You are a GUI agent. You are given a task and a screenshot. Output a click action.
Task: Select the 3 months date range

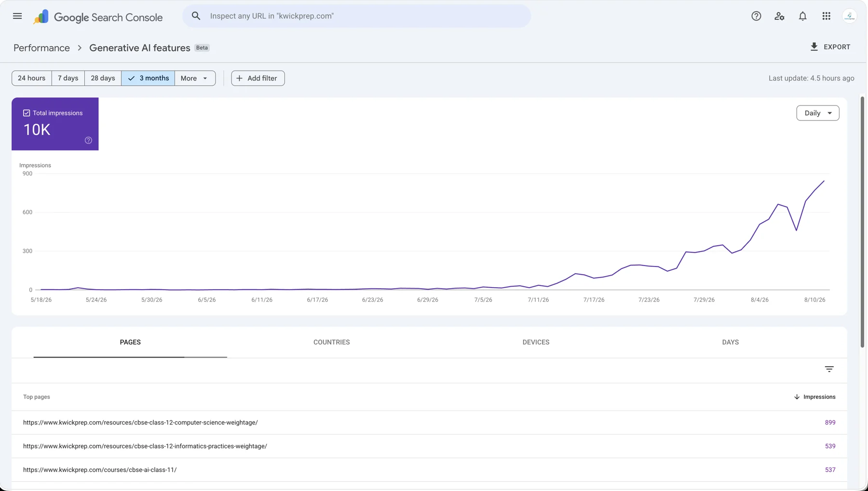[x=148, y=78]
